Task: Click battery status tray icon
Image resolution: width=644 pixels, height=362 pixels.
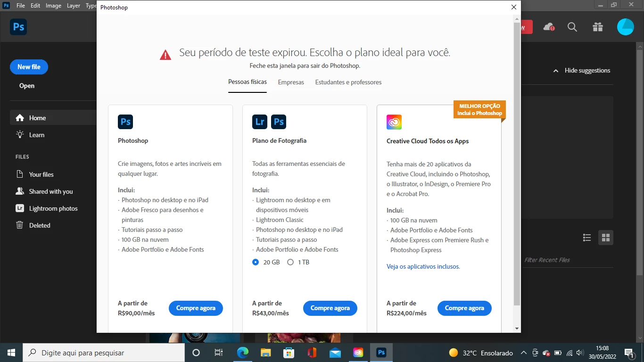Action: pos(558,353)
